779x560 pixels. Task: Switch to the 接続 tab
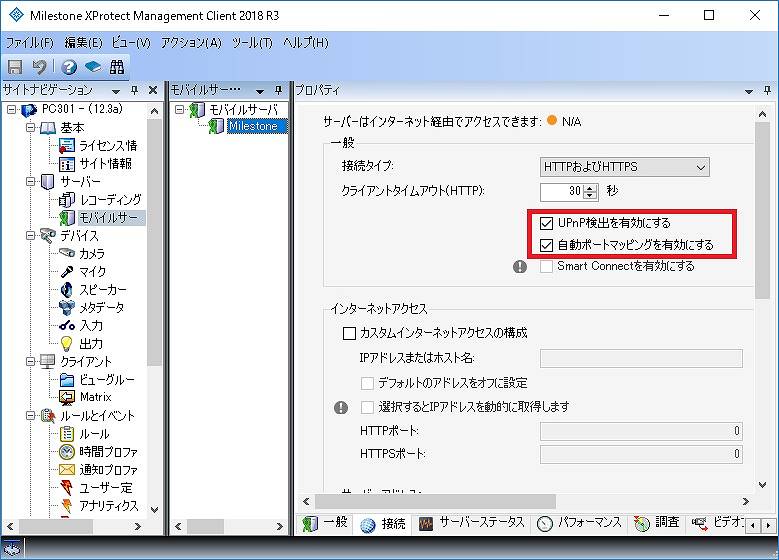click(x=383, y=524)
